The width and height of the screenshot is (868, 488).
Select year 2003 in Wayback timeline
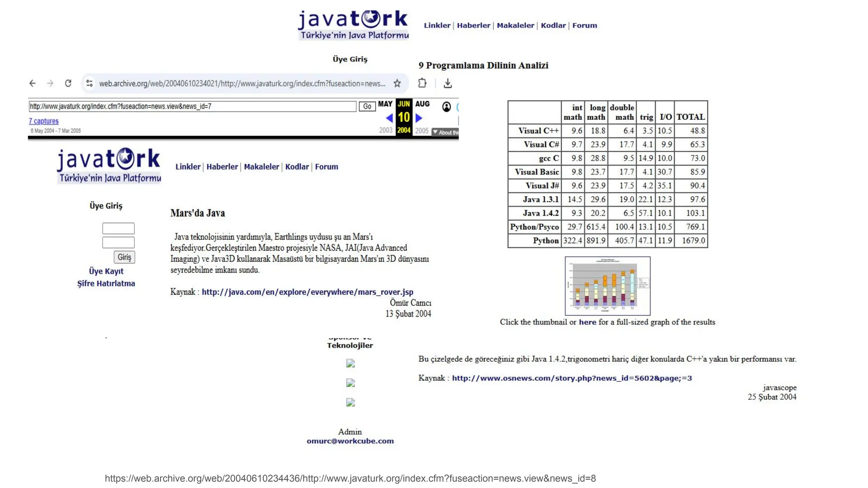pyautogui.click(x=386, y=130)
